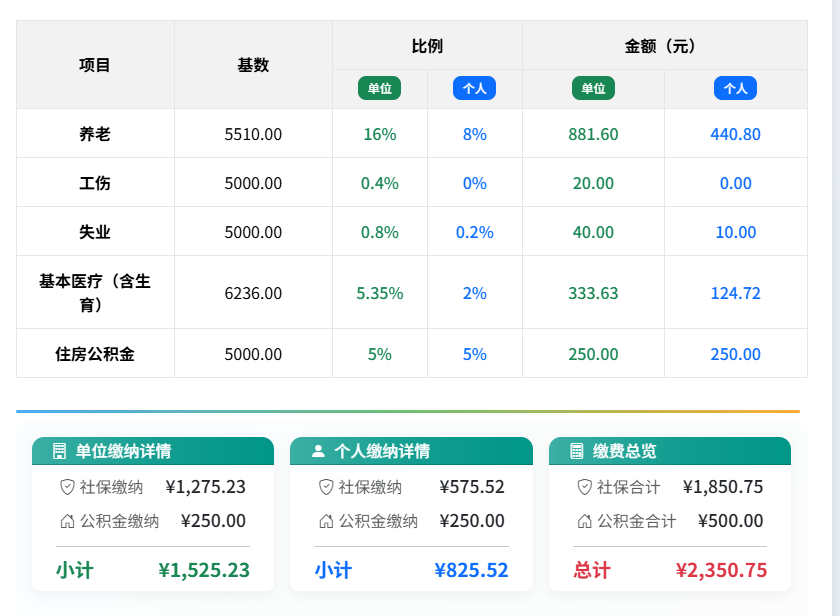Click the 住房公积金 row label
The image size is (840, 616).
tap(95, 354)
